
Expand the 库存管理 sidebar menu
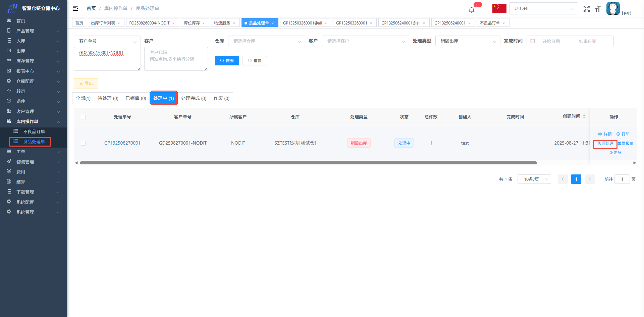34,61
